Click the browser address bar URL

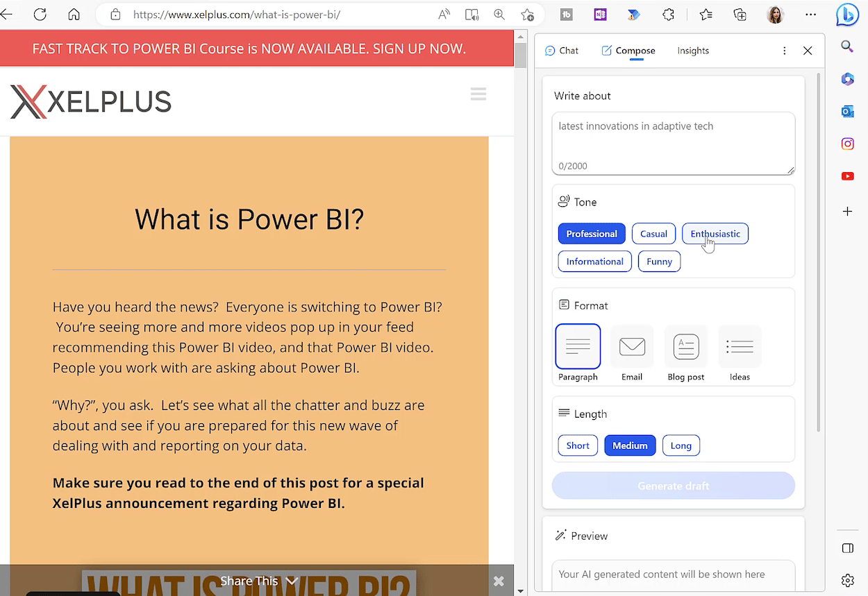coord(237,15)
